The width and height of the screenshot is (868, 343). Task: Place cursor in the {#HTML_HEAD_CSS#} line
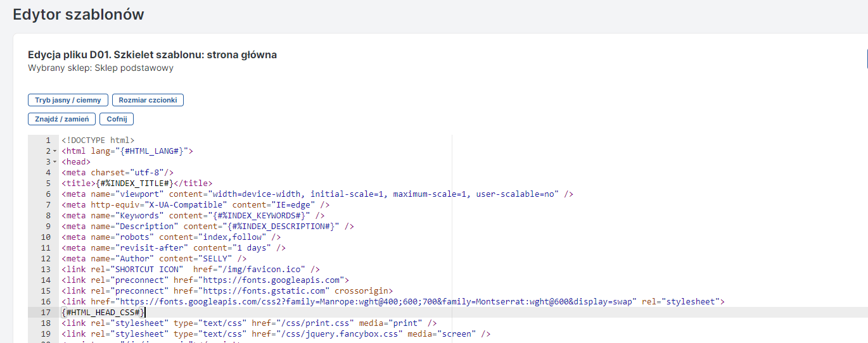click(104, 313)
